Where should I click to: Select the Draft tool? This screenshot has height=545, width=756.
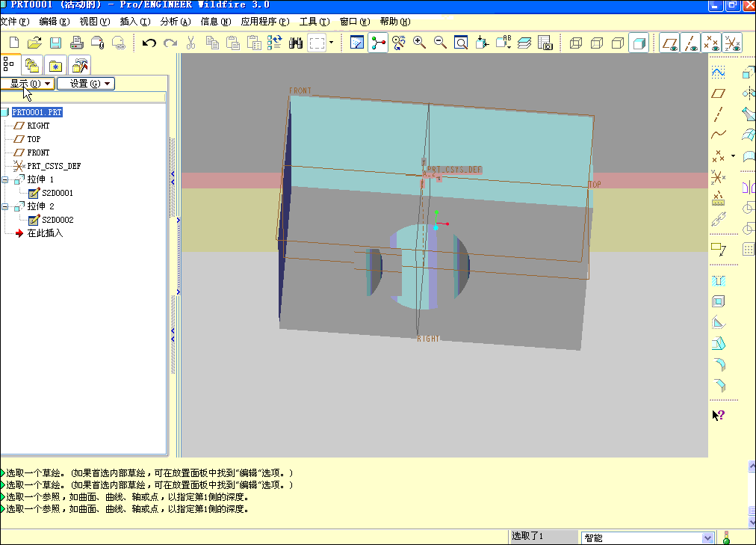click(718, 343)
